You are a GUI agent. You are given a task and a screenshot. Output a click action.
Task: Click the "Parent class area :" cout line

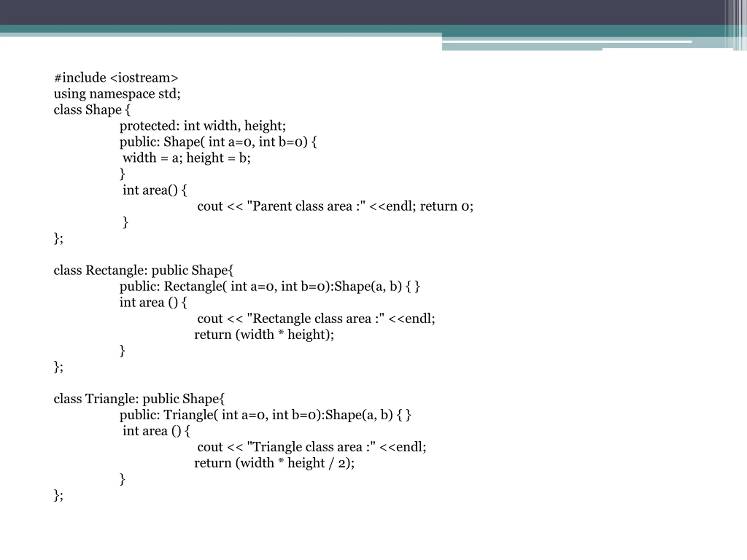pyautogui.click(x=335, y=206)
